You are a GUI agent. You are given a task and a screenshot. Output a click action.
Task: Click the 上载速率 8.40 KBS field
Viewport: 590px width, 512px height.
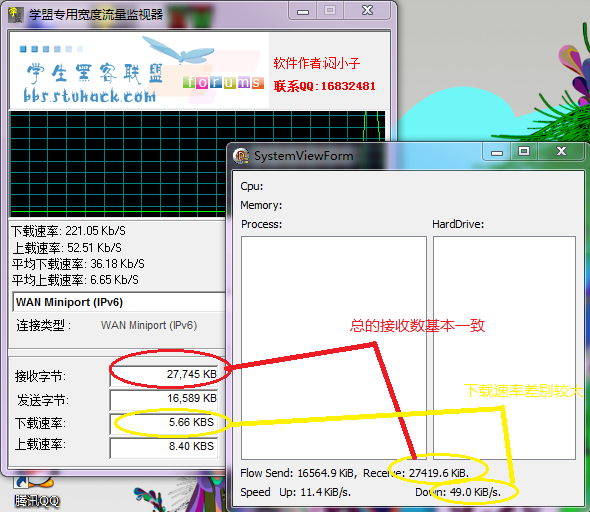click(164, 447)
